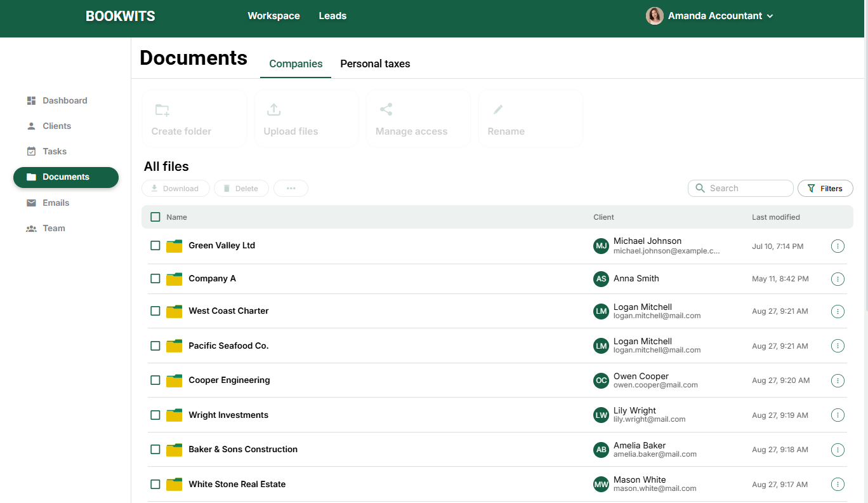Click the Filters button

tap(825, 188)
